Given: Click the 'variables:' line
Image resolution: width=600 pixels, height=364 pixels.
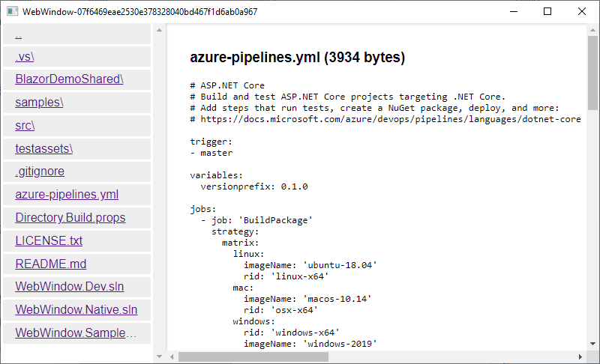Looking at the screenshot, I should [x=216, y=175].
